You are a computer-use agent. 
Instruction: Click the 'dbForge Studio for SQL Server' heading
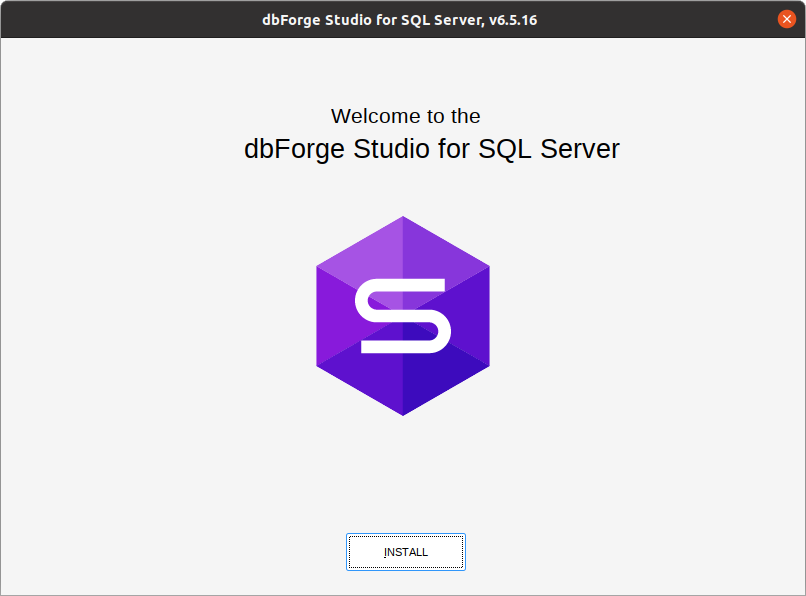tap(432, 149)
